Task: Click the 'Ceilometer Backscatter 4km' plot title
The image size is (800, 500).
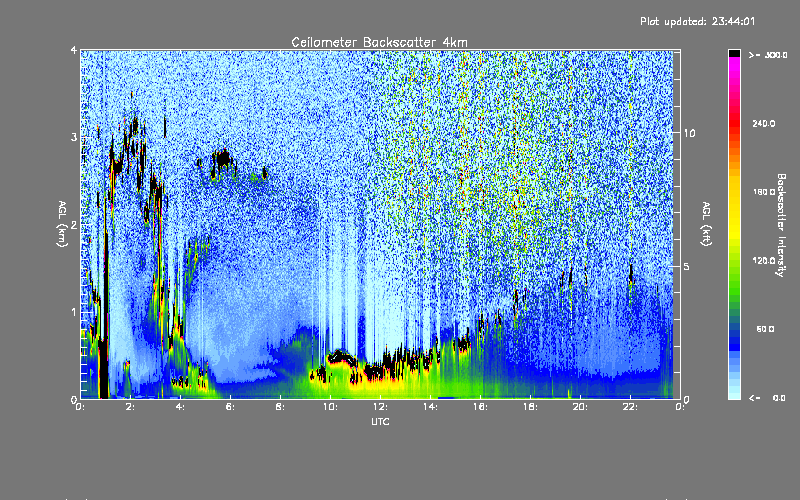Action: [379, 42]
